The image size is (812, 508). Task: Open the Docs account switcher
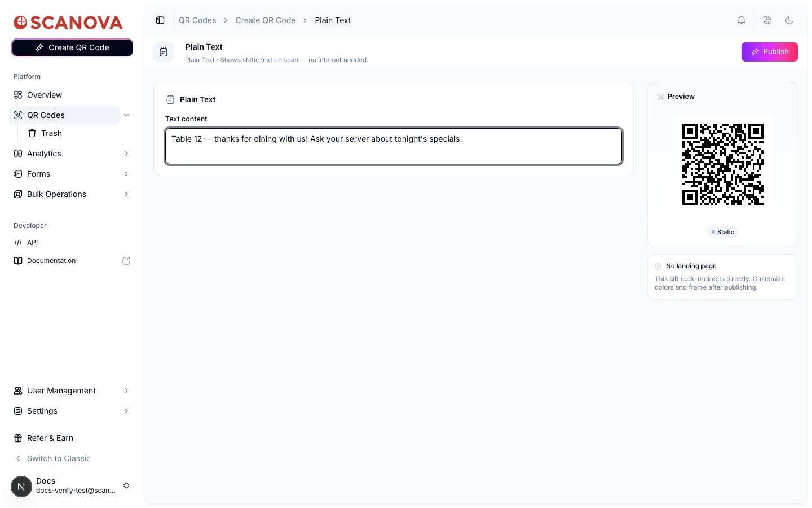tap(71, 485)
